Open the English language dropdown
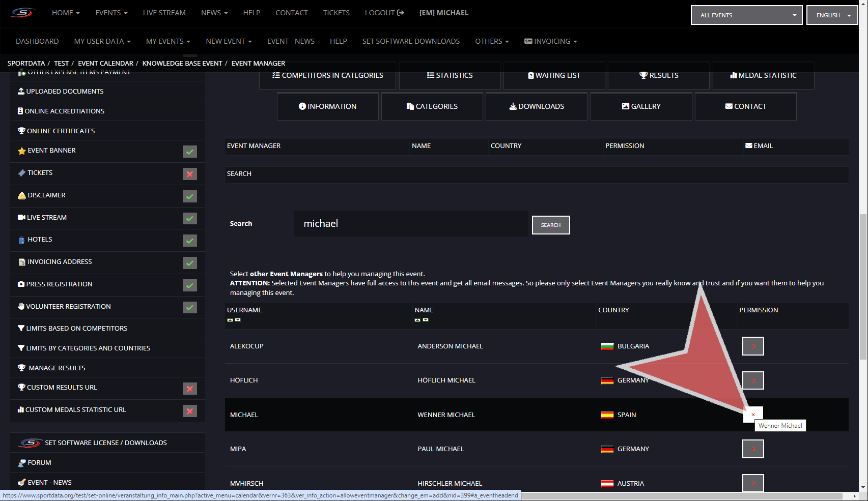 coord(832,15)
